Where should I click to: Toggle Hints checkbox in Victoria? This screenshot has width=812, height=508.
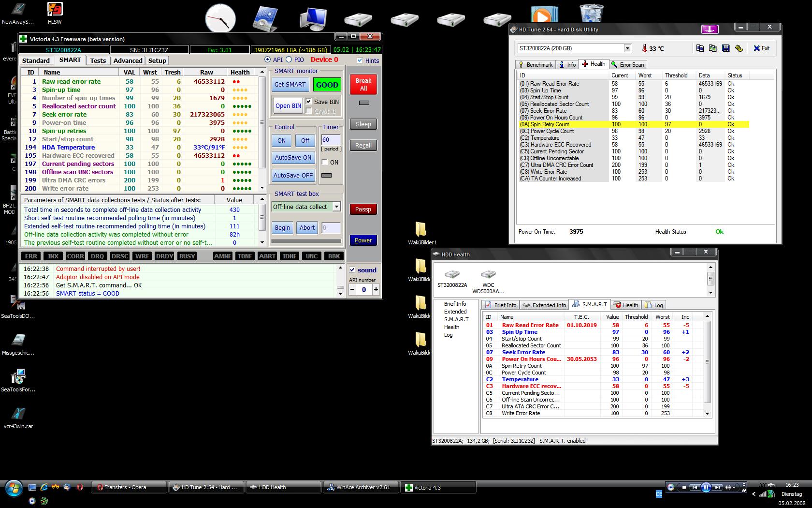click(360, 60)
